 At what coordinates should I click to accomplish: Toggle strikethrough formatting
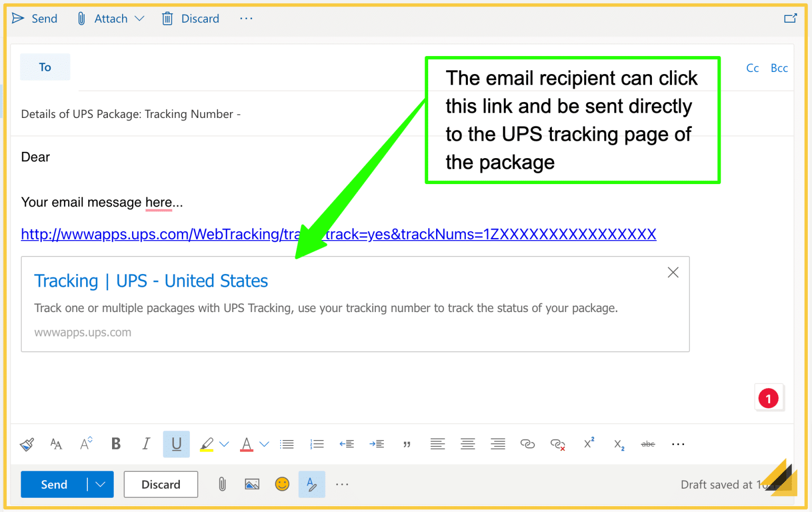pyautogui.click(x=648, y=444)
